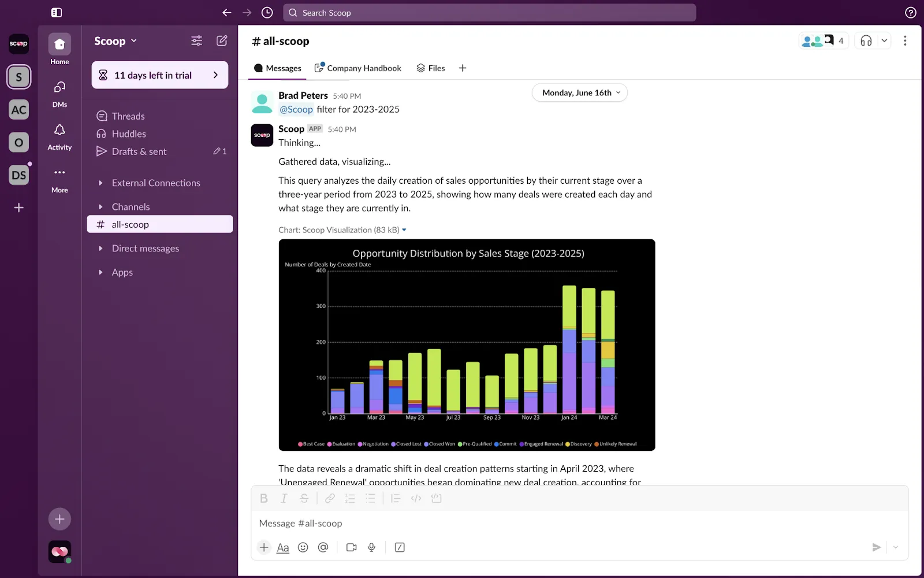
Task: Expand External Connections section
Action: [100, 183]
